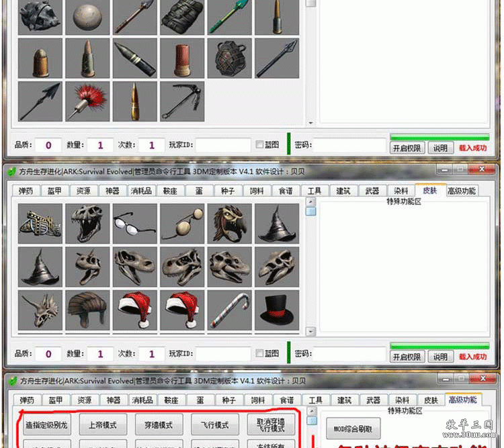Select the brown hair wig skin

click(87, 310)
